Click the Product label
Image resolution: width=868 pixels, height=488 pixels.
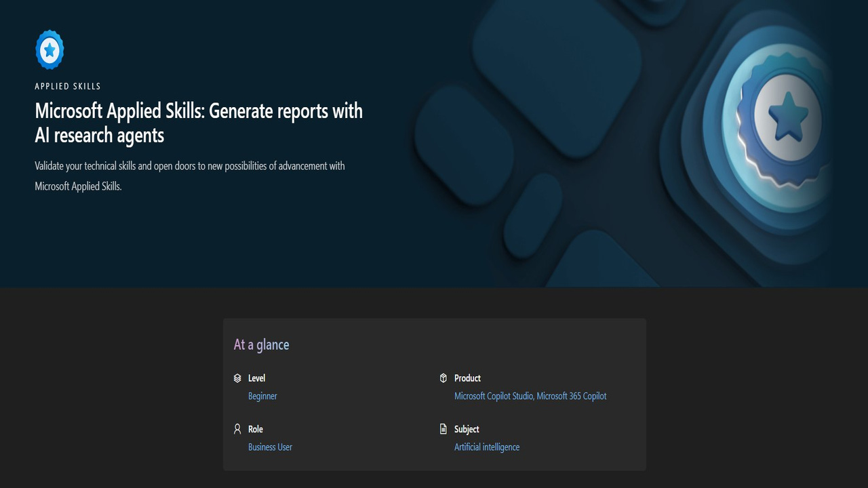[x=467, y=378]
